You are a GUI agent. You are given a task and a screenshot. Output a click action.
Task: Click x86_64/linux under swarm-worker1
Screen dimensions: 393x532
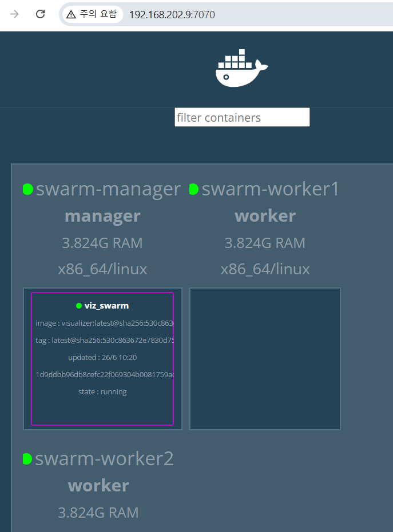tap(265, 269)
